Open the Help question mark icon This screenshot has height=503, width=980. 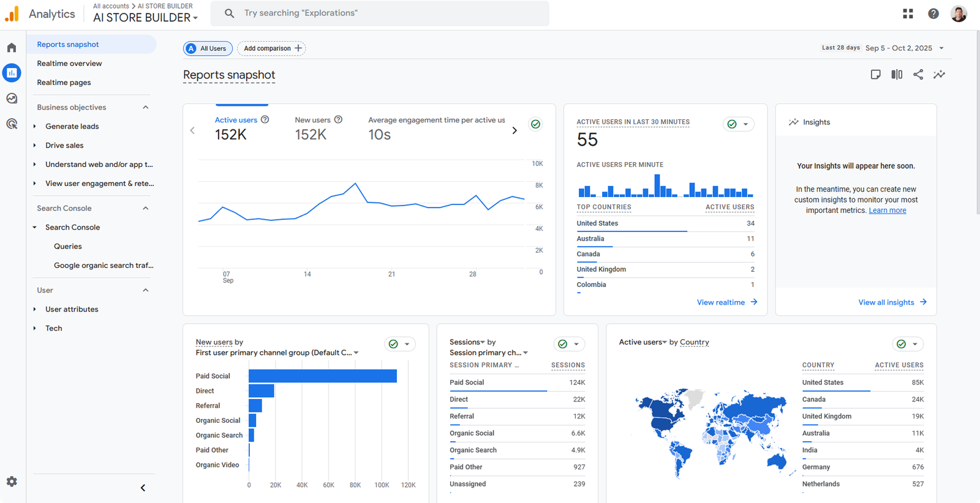pos(933,13)
